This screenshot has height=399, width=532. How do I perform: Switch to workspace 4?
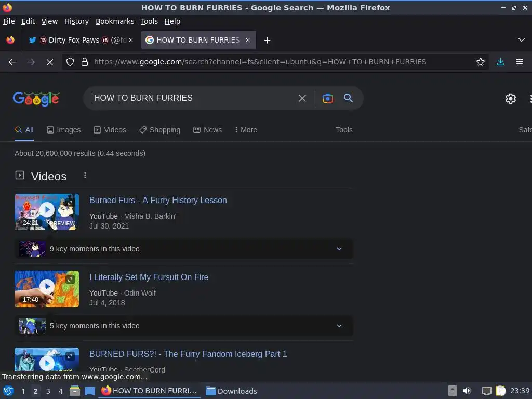pos(61,391)
